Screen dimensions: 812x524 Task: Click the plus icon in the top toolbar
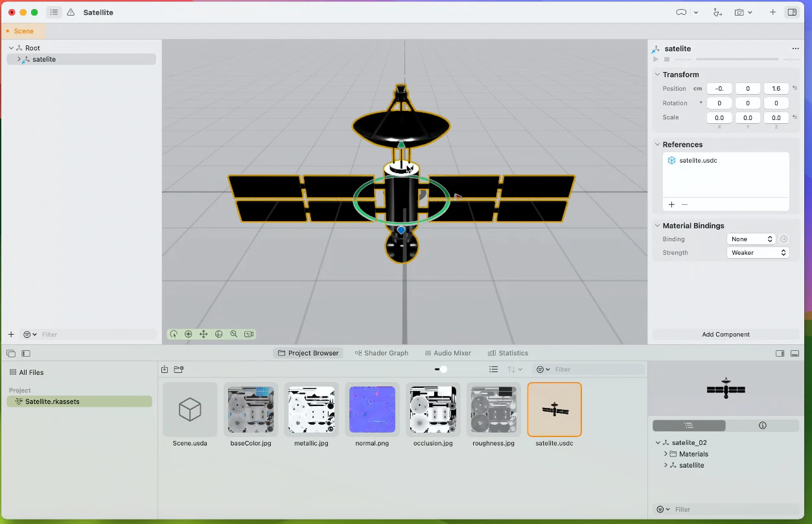coord(772,12)
